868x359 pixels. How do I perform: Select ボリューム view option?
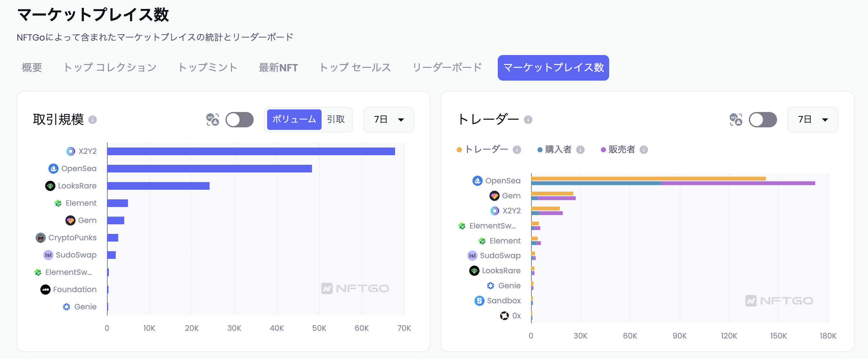tap(294, 119)
